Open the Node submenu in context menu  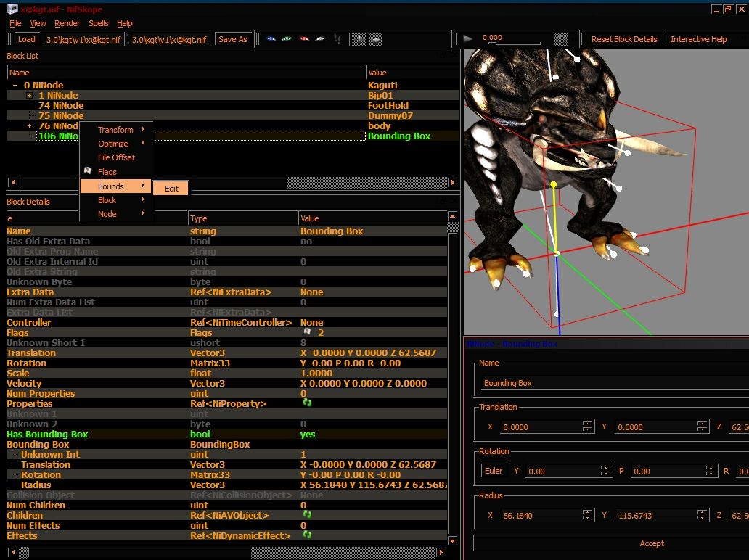tap(116, 214)
